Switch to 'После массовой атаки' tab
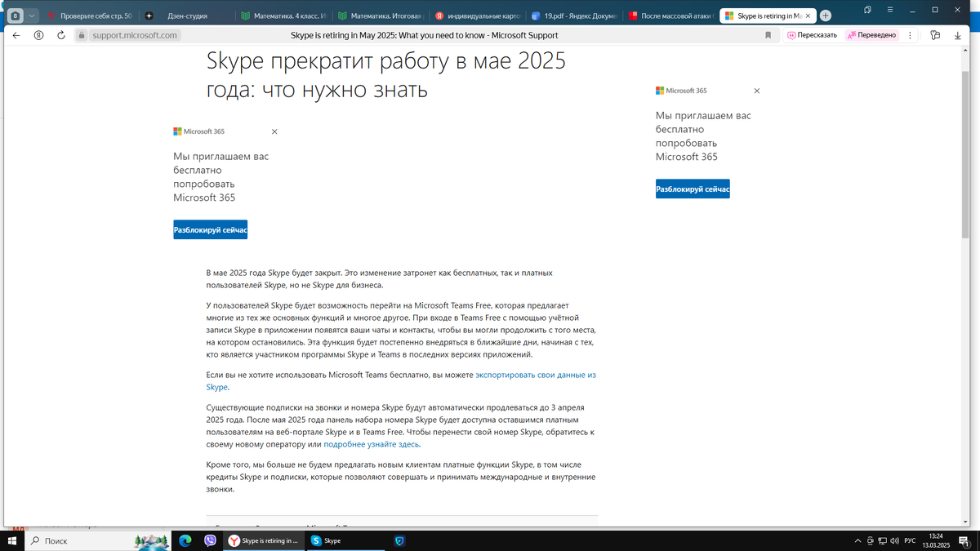The width and height of the screenshot is (980, 551). [x=669, y=16]
